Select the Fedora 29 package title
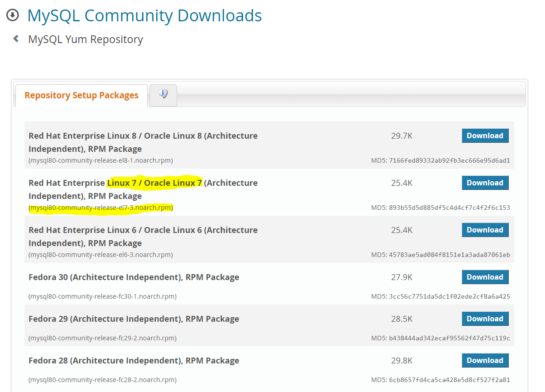This screenshot has height=392, width=545. tap(134, 319)
